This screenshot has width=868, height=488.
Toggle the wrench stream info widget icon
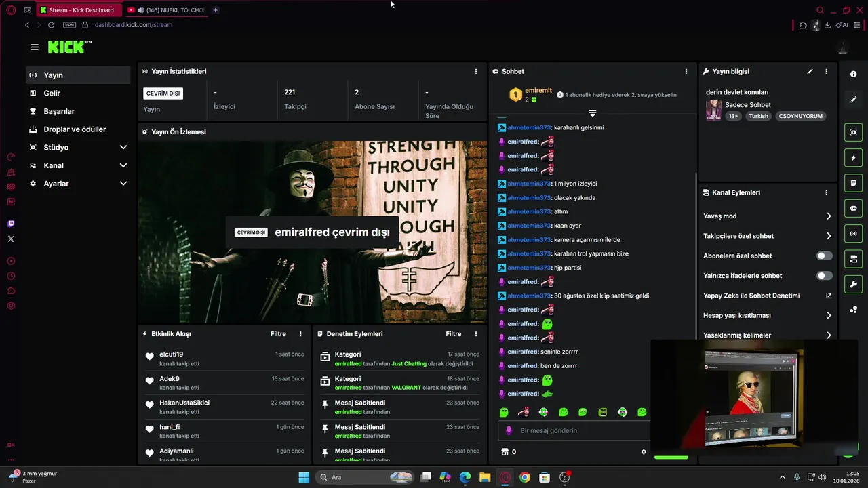point(853,284)
